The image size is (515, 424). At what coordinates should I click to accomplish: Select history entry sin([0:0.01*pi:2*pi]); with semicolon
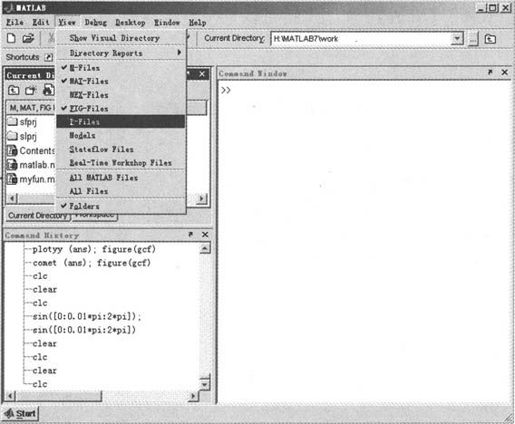(87, 316)
